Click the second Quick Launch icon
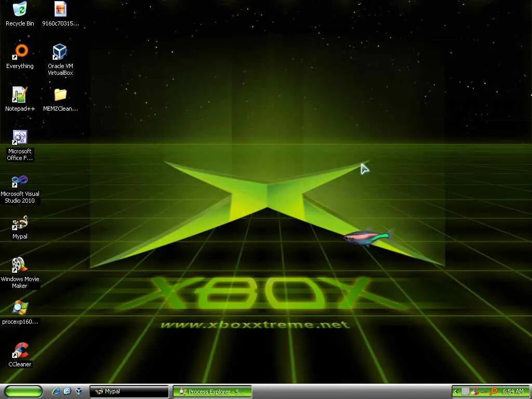This screenshot has height=399, width=532. (x=67, y=392)
